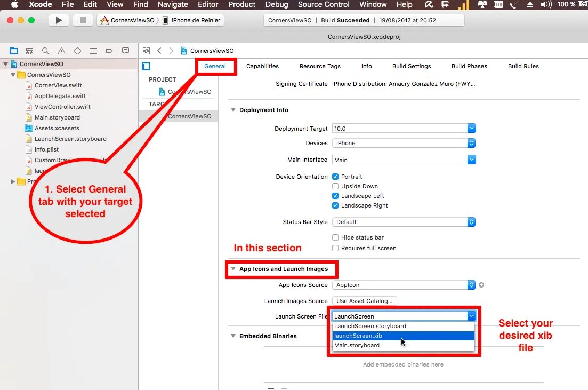Click the Use Asset Catalog button
This screenshot has height=390, width=588.
coord(365,301)
